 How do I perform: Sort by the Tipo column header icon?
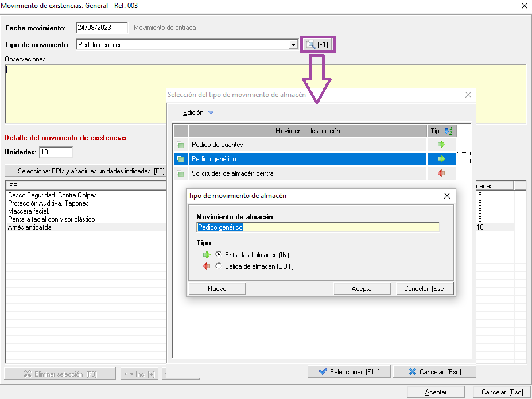(449, 131)
